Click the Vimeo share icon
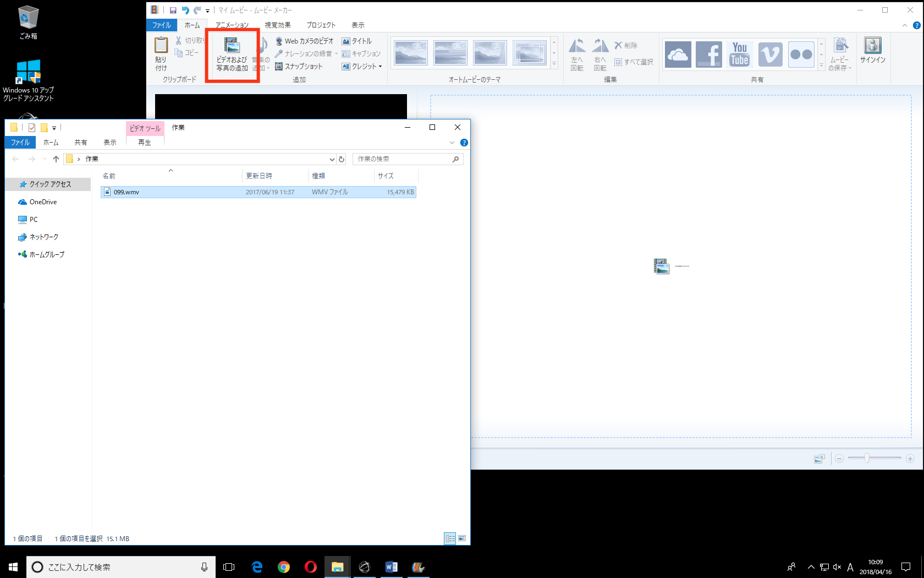Image resolution: width=924 pixels, height=578 pixels. point(770,54)
